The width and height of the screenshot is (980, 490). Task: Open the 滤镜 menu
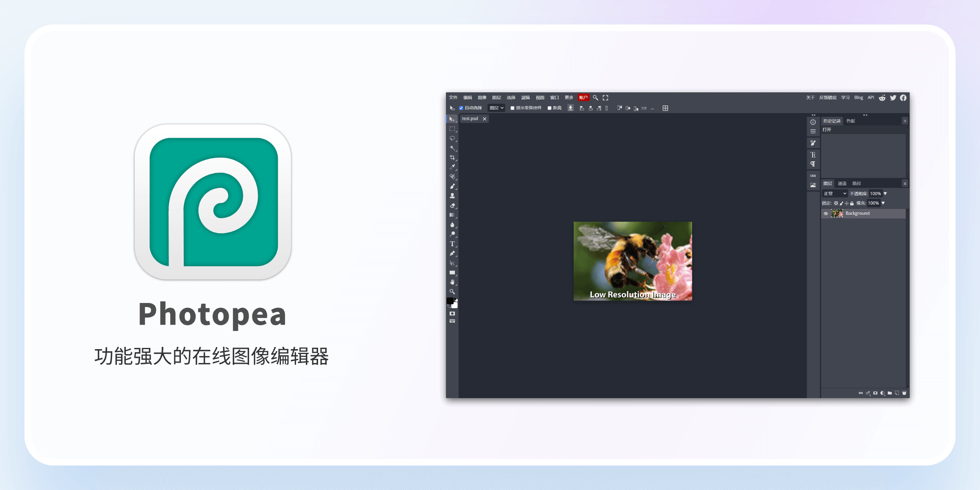(526, 98)
